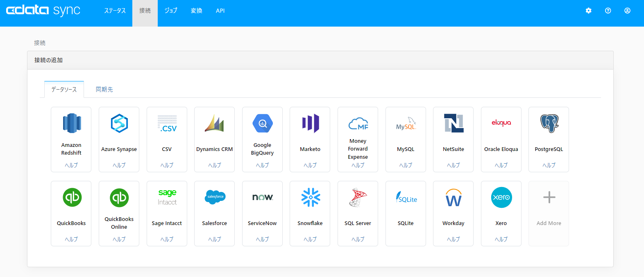The image size is (644, 277).
Task: Pick the CSV data source icon
Action: pos(167,124)
